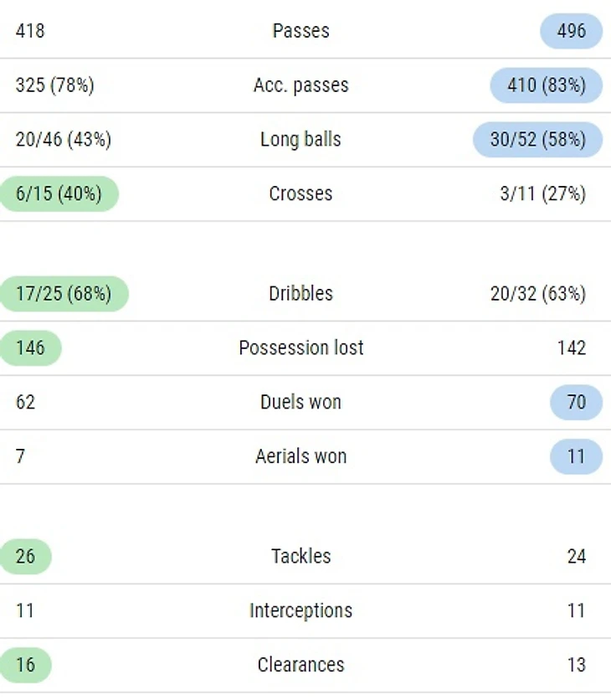Select the green 26 tackles badge
The height and width of the screenshot is (700, 611).
pyautogui.click(x=26, y=557)
